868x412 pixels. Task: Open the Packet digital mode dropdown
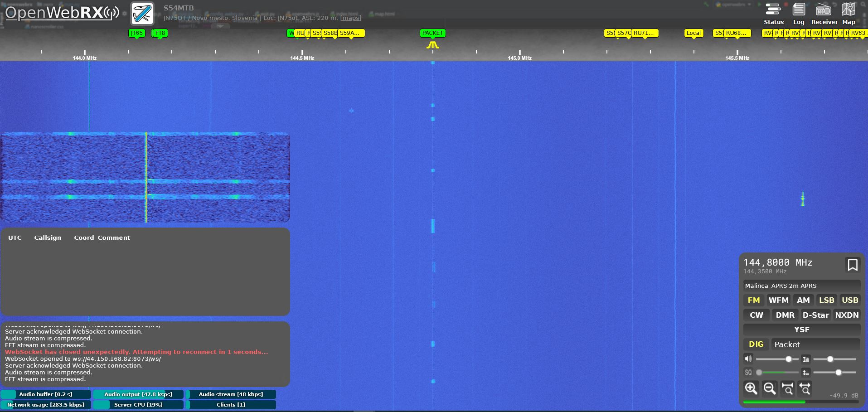coord(815,344)
